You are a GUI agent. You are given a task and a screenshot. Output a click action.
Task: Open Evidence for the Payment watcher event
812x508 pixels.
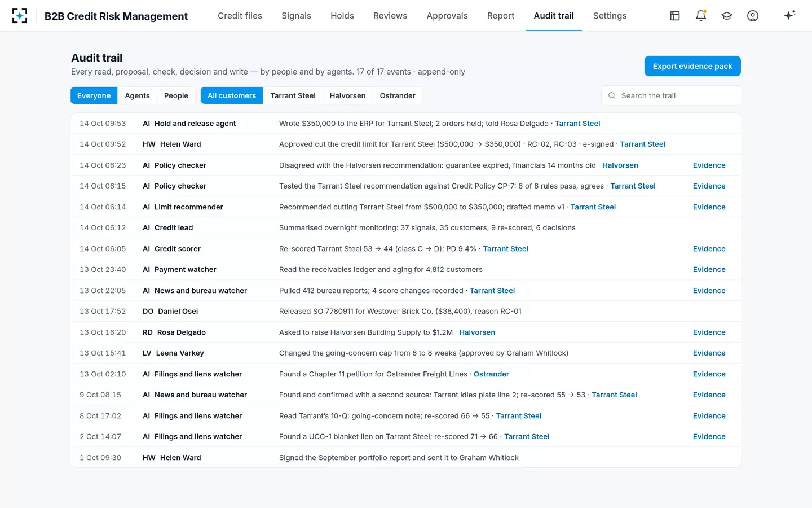[x=709, y=270]
